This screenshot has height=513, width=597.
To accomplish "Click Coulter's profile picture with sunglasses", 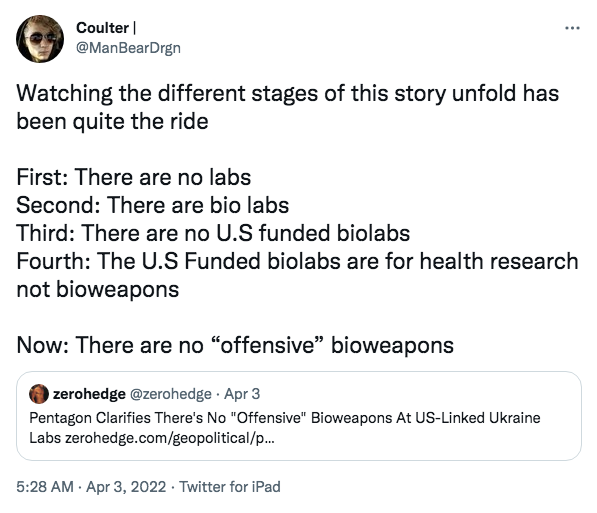I will pos(40,39).
